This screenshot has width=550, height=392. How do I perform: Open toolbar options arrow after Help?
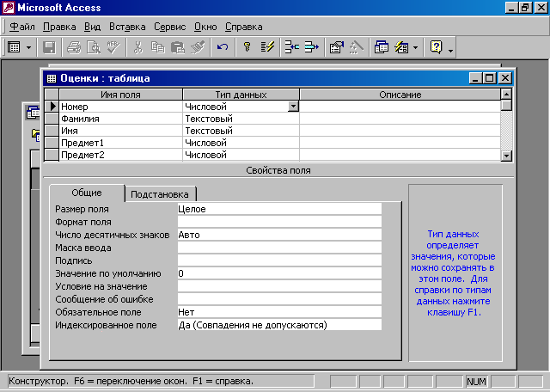(451, 51)
